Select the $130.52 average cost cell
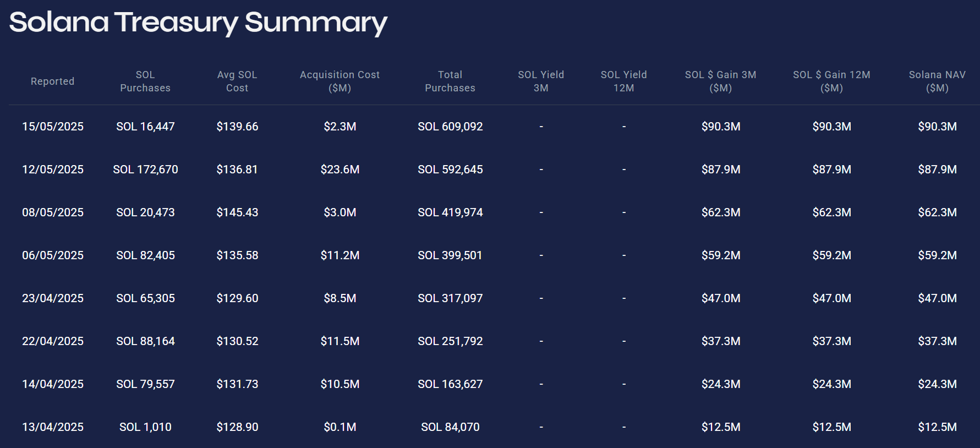 (x=237, y=341)
